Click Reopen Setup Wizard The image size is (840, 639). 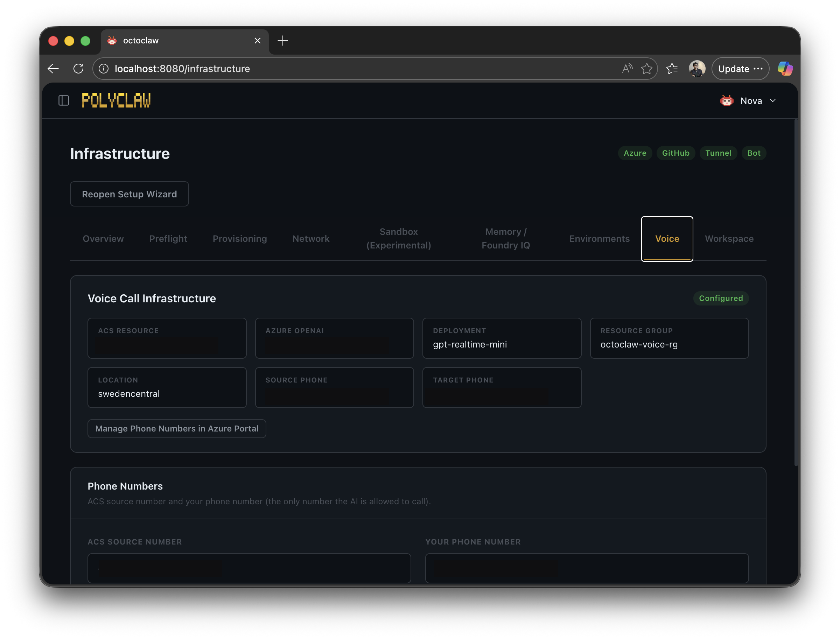129,194
